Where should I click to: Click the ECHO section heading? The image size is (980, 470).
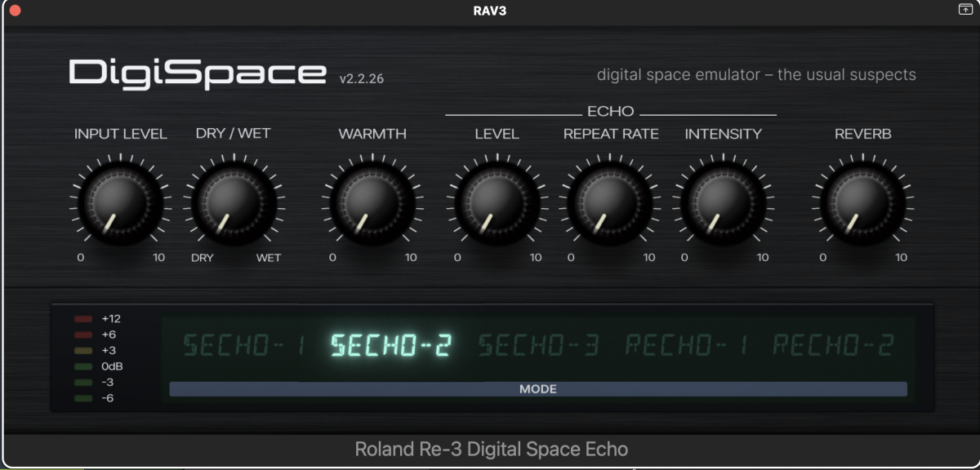[x=611, y=112]
